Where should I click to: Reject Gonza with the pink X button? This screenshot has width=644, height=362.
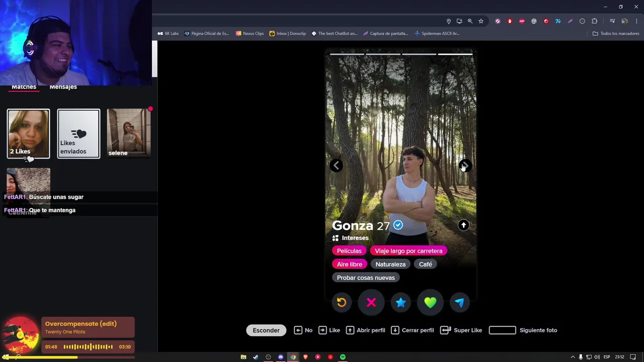point(371,302)
